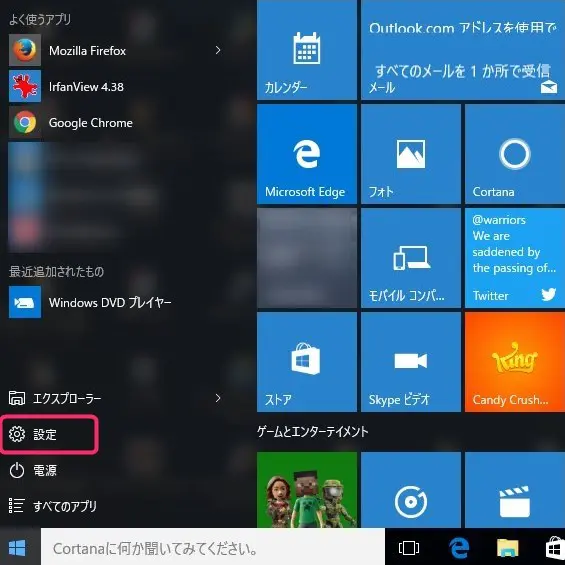Expand Mozilla Firefox jump list arrow
This screenshot has width=565, height=565.
(x=218, y=50)
